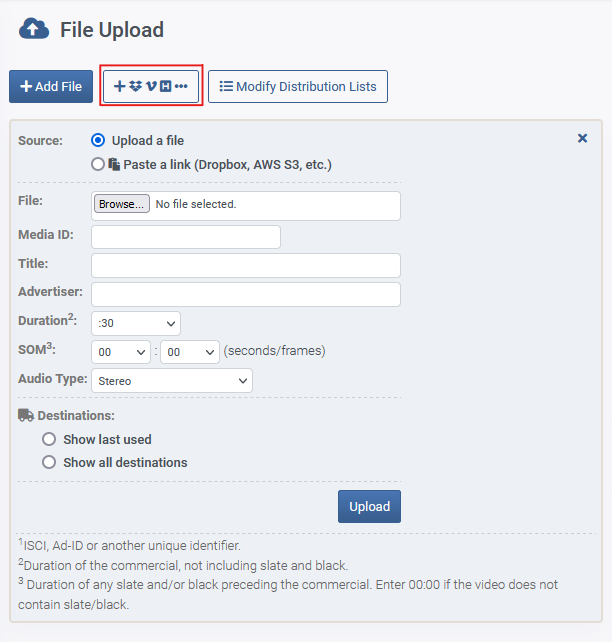Viewport: 612px width, 642px height.
Task: Select the Paste a link radio option
Action: point(98,164)
